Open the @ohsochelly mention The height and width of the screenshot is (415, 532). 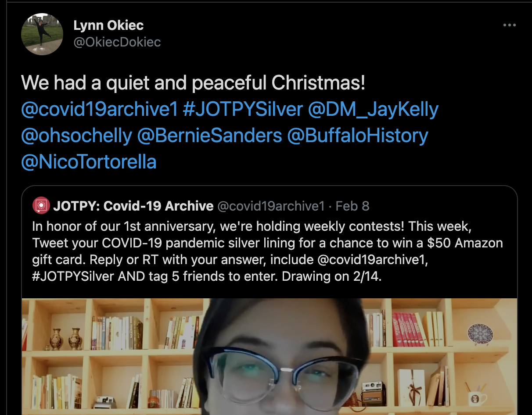click(x=76, y=136)
